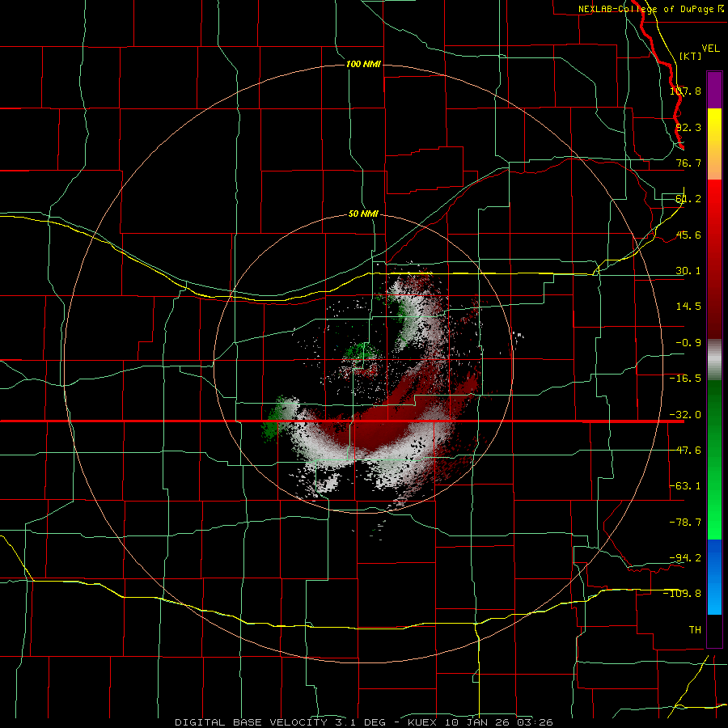728x728 pixels.
Task: Click the -94.2 velocity scale value
Action: click(685, 557)
